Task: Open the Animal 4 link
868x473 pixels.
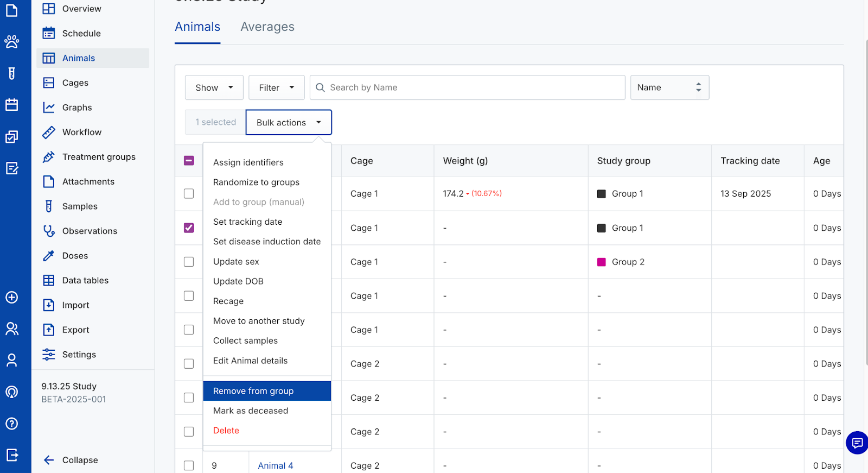Action: pyautogui.click(x=275, y=465)
